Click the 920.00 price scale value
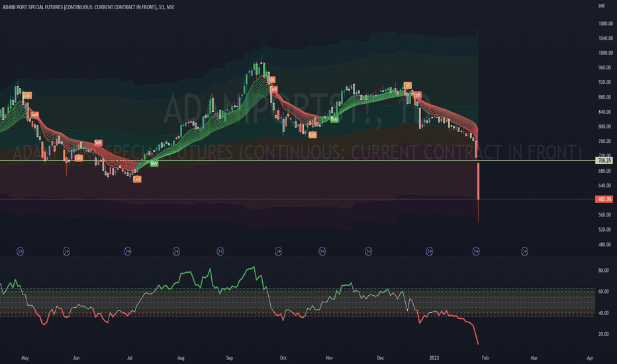The image size is (617, 364). pyautogui.click(x=606, y=82)
